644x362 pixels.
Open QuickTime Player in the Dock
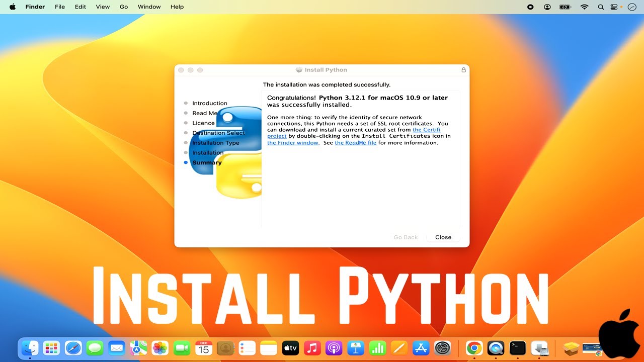[x=496, y=348]
